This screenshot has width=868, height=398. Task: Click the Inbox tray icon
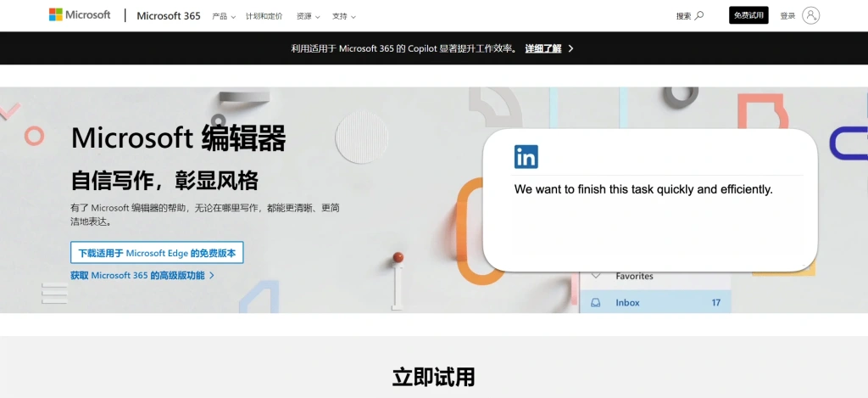[x=596, y=303]
